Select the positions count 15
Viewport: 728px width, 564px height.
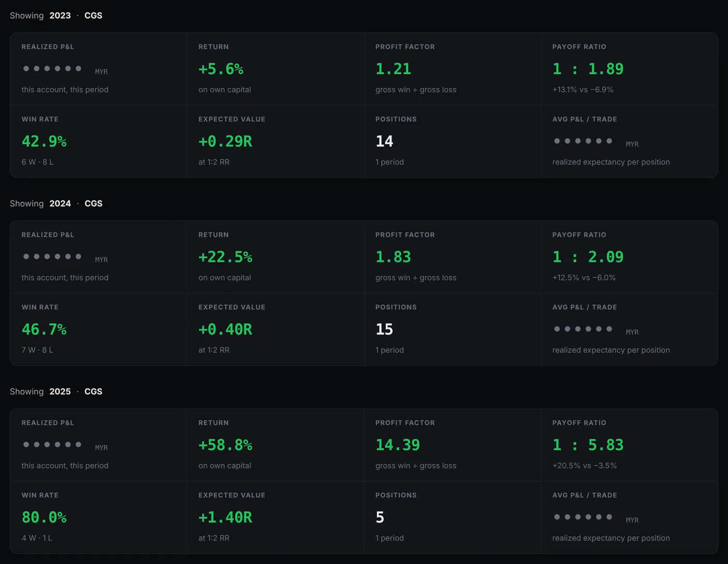[384, 329]
